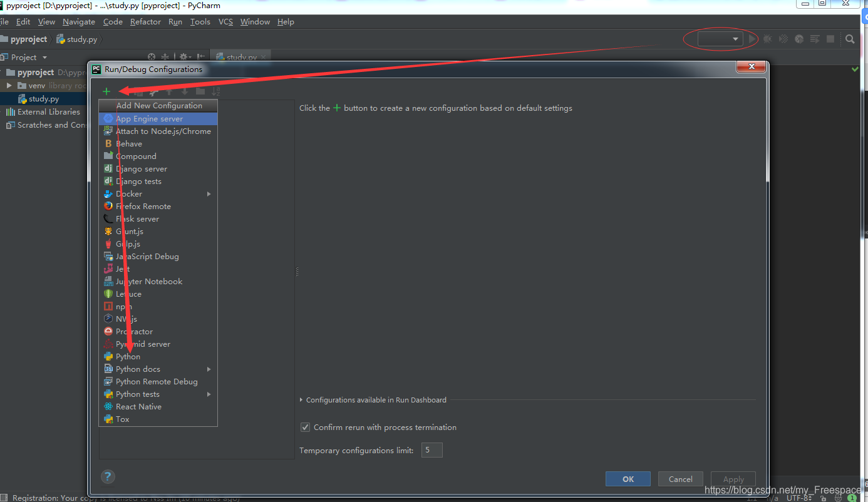Viewport: 868px width, 502px height.
Task: Click the Search Everywhere magnifier icon
Action: click(x=850, y=39)
